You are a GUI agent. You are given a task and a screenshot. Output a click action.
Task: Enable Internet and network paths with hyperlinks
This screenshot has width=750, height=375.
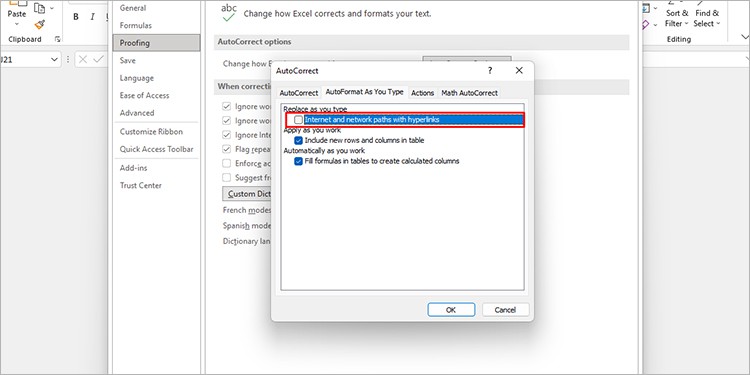[x=298, y=120]
